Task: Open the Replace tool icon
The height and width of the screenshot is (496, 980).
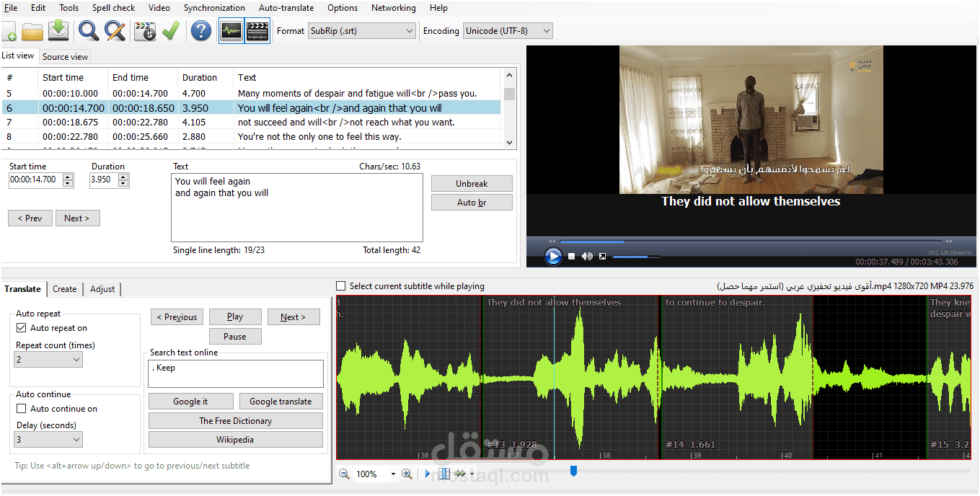Action: coord(115,31)
